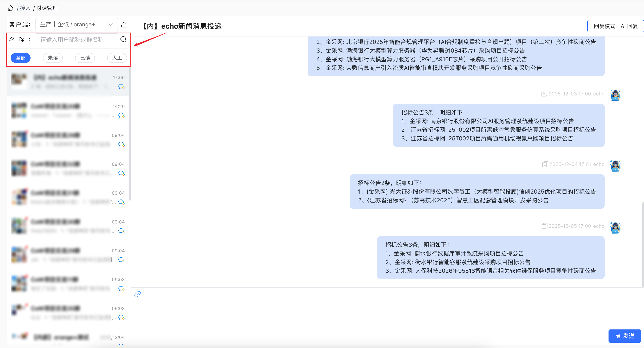Click the chat icon on the 14:20 conversation
Viewport: 644px width, 348px height.
(x=121, y=115)
